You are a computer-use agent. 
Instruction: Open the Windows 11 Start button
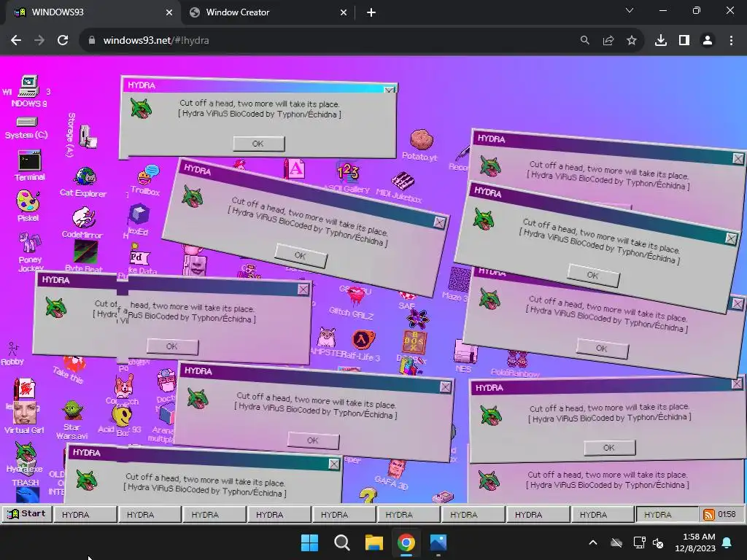(x=309, y=542)
